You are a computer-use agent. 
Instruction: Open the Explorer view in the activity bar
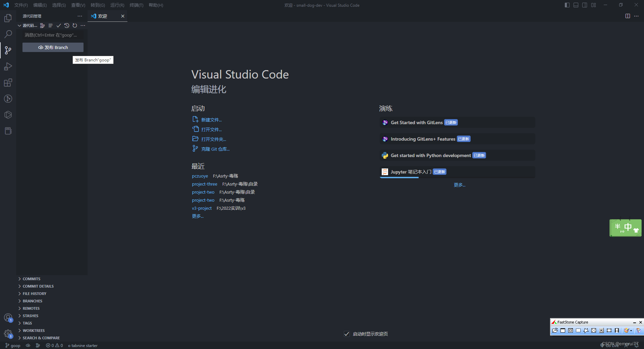pos(8,18)
